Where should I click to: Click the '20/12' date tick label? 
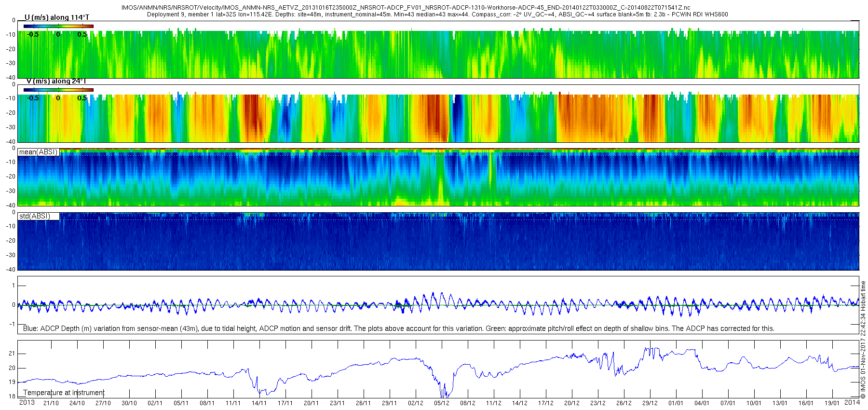pos(572,403)
